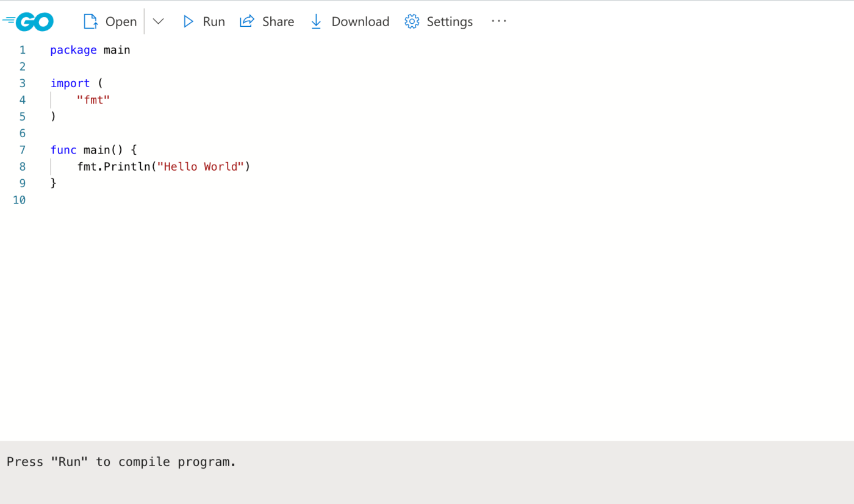
Task: Click the Open file icon
Action: click(x=90, y=21)
